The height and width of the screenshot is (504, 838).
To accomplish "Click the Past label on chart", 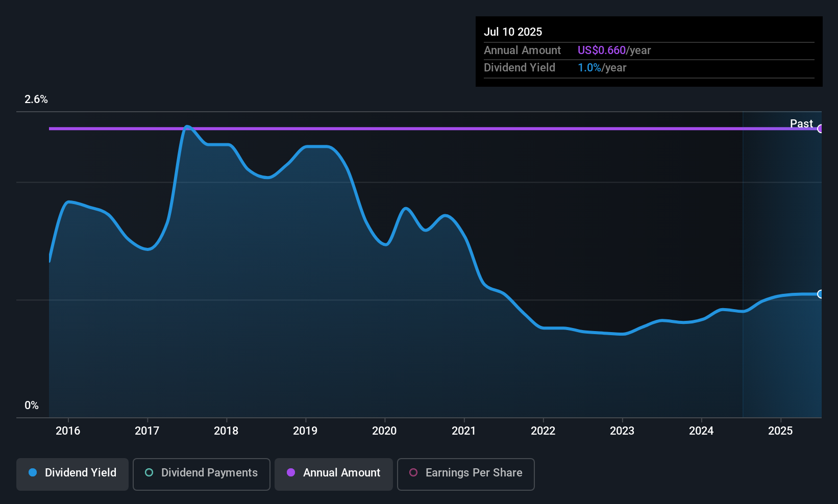I will 801,123.
